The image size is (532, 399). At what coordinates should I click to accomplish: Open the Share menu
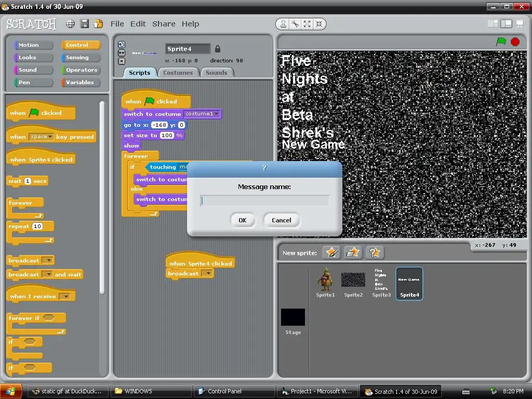point(164,24)
